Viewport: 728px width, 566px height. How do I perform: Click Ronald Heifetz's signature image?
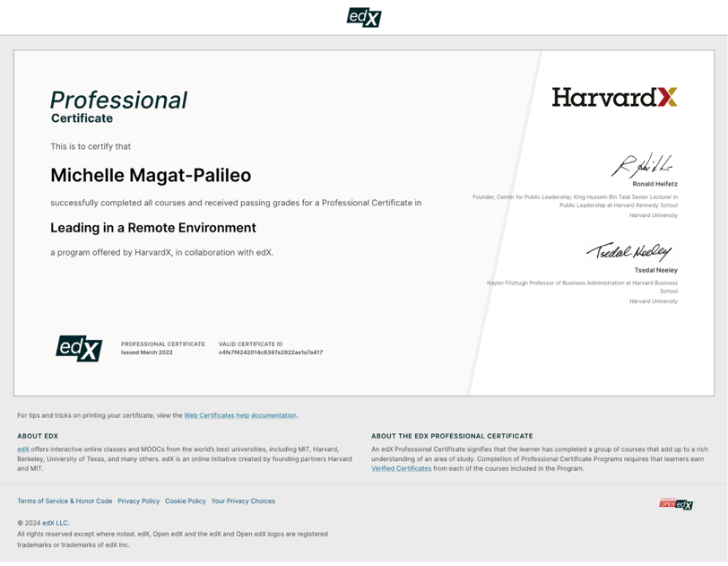(642, 165)
